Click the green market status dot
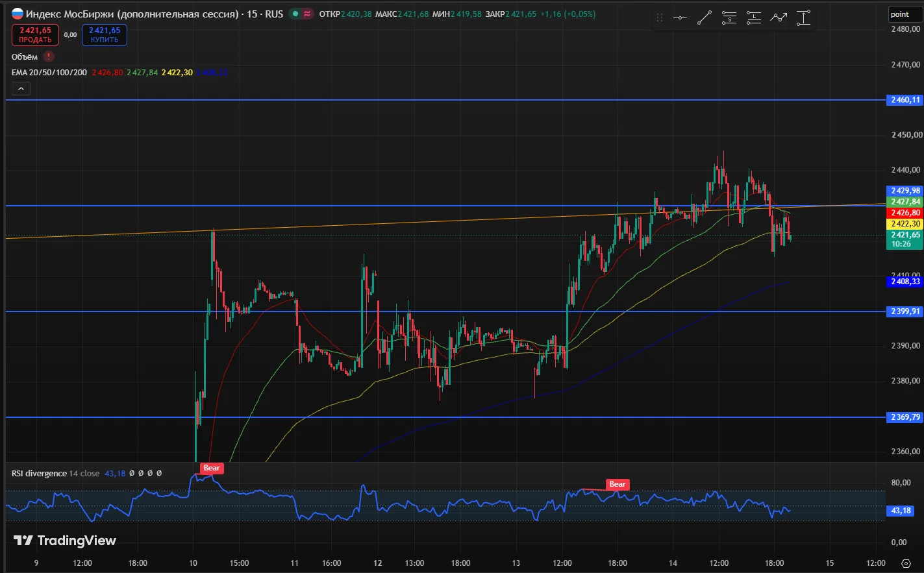924x573 pixels. click(x=295, y=14)
